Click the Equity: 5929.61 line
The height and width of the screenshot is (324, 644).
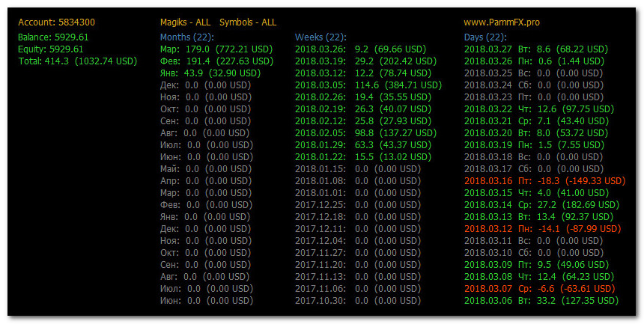click(x=50, y=49)
